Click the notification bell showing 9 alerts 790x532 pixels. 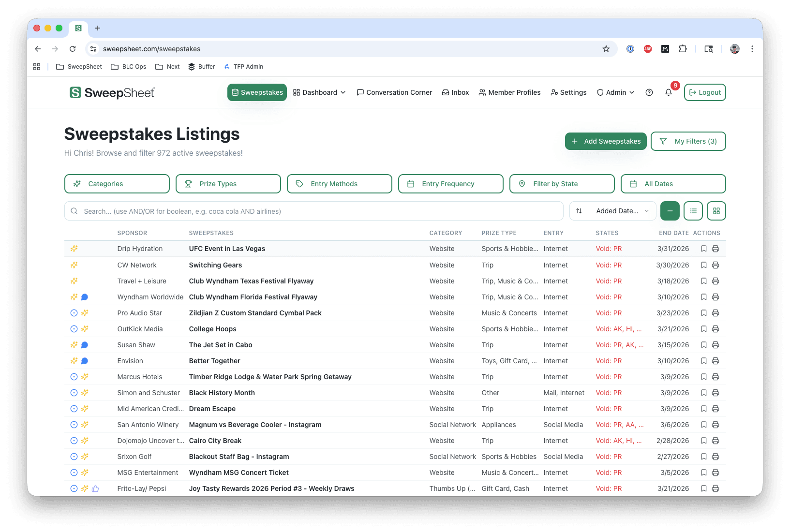(x=669, y=92)
